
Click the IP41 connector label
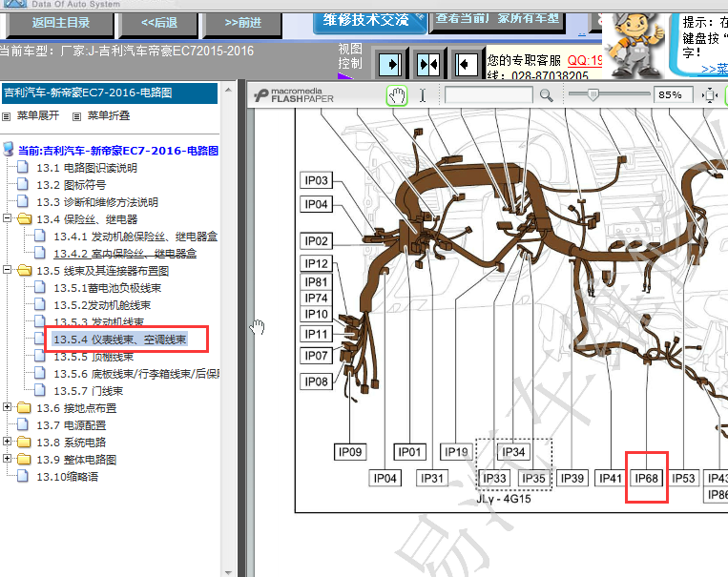tap(610, 478)
